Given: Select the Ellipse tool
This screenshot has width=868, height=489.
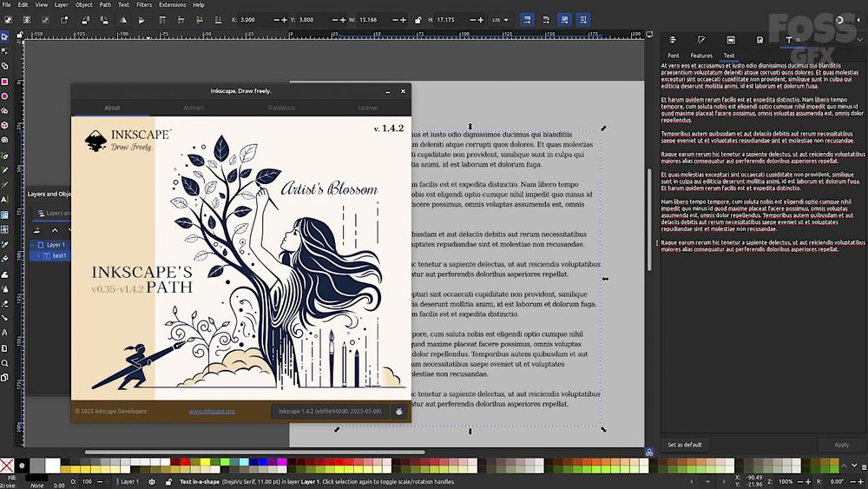Looking at the screenshot, I should click(x=5, y=96).
